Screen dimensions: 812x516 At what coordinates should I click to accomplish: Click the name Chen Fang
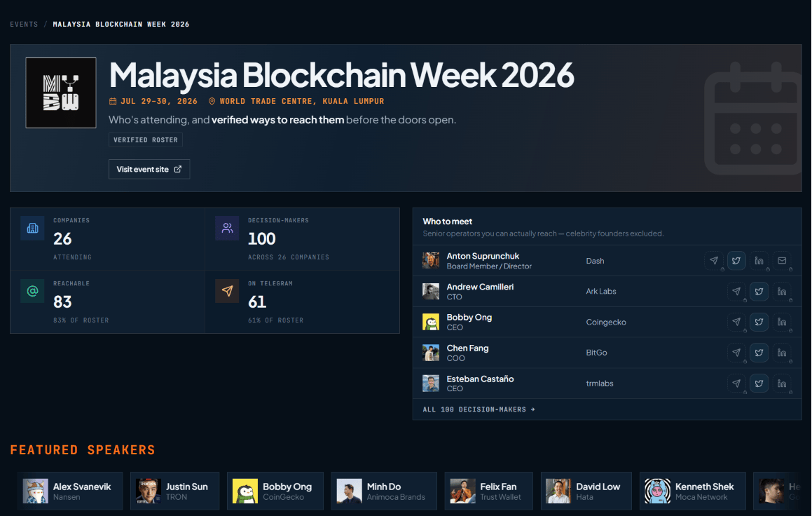pyautogui.click(x=467, y=348)
